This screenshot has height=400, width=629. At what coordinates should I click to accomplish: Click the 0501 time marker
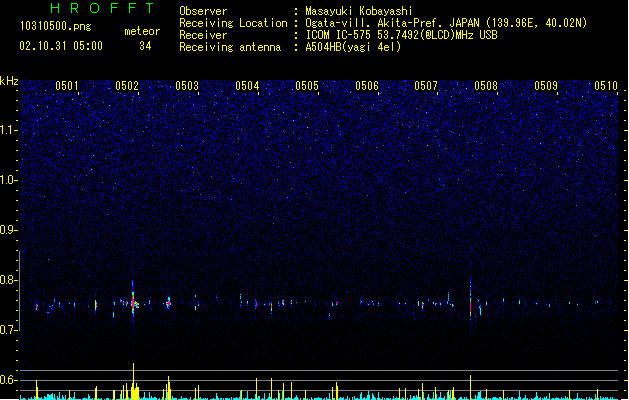67,85
